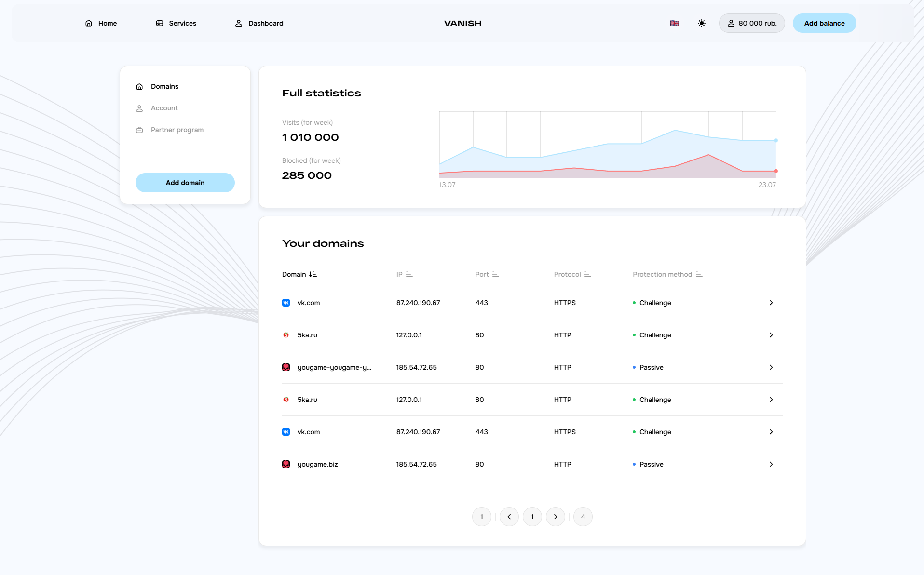Click the UK flag language icon

674,23
